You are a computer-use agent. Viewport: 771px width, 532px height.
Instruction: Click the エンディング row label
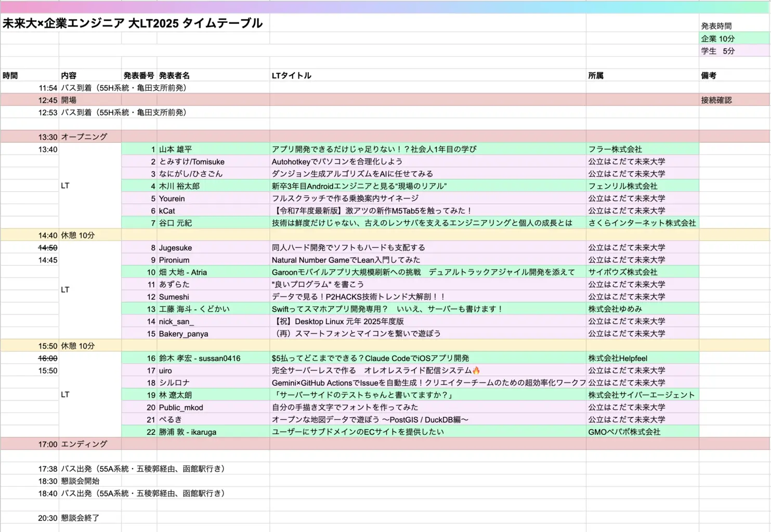tap(84, 444)
